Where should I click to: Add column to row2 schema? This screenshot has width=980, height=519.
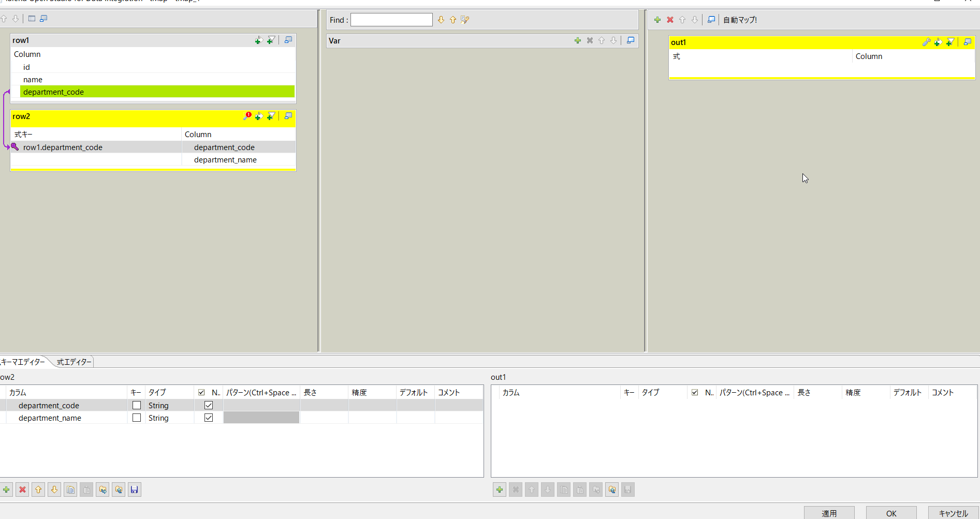(6, 490)
